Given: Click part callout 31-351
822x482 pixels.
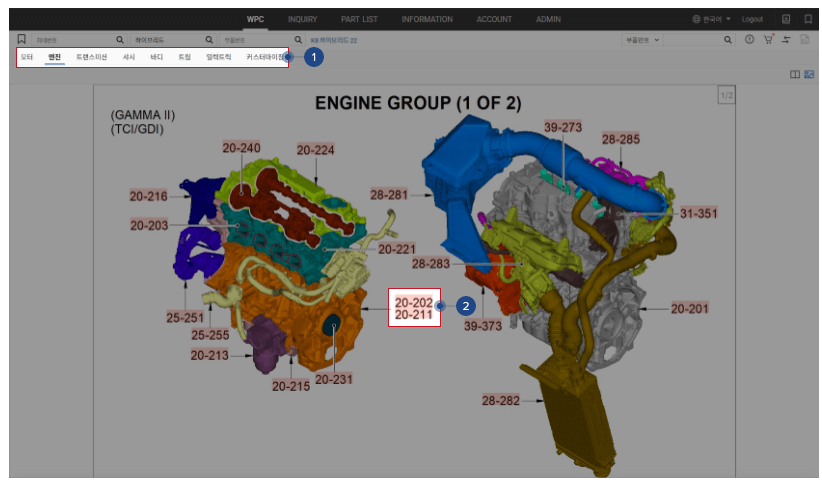Looking at the screenshot, I should [x=699, y=213].
